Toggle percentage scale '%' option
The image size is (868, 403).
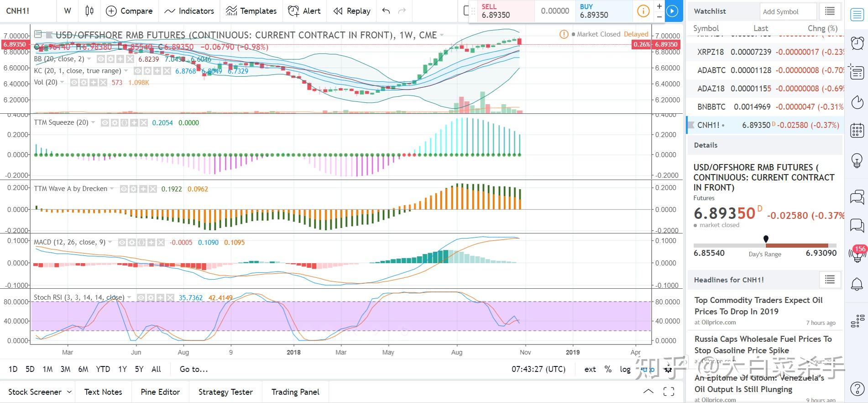tap(608, 369)
